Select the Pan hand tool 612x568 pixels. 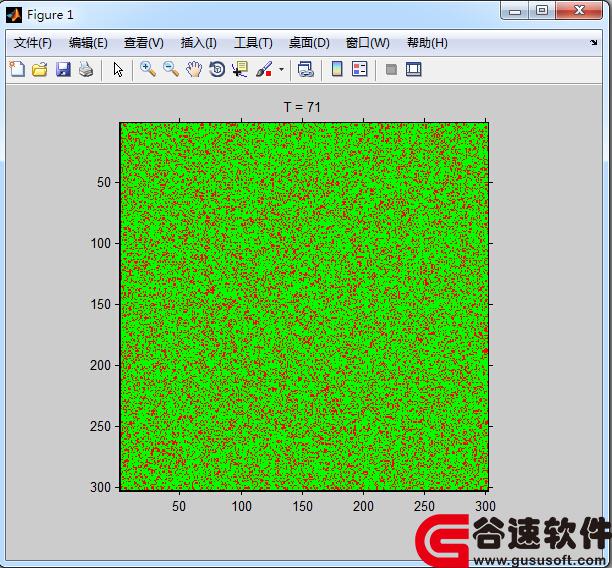[x=194, y=69]
